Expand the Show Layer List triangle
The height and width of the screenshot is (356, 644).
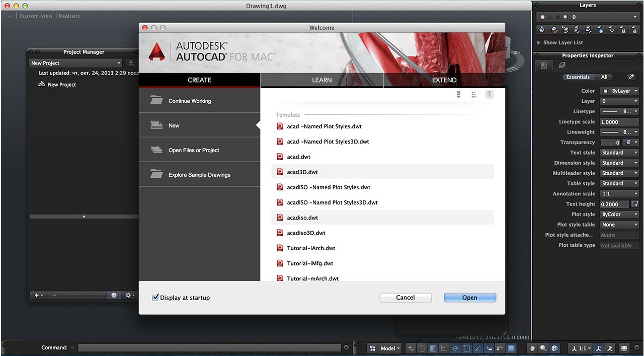[539, 43]
